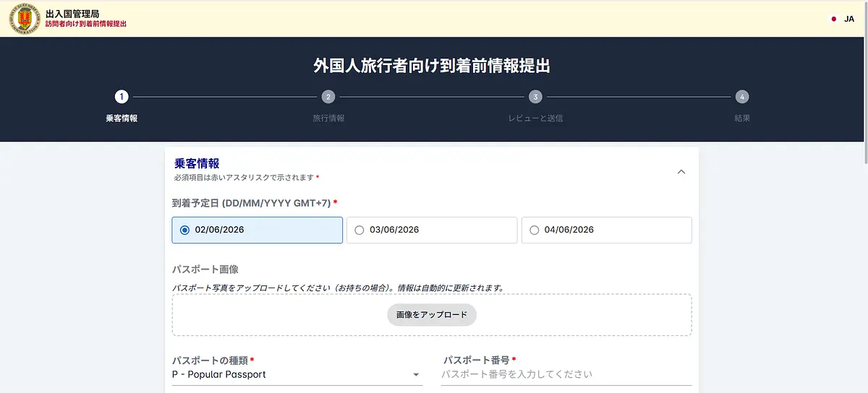Go to step 3 レビューと送信

coord(535,106)
